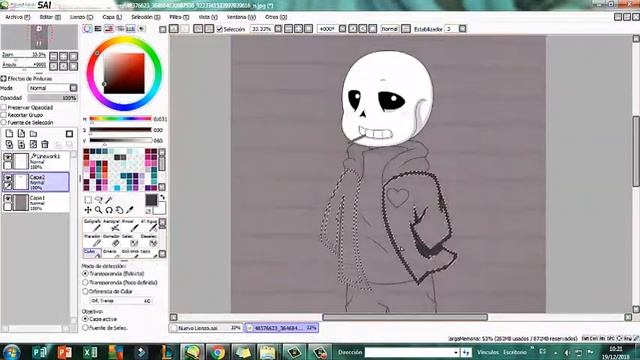640x360 pixels.
Task: Click the navigator preview thumbnail
Action: tap(39, 37)
